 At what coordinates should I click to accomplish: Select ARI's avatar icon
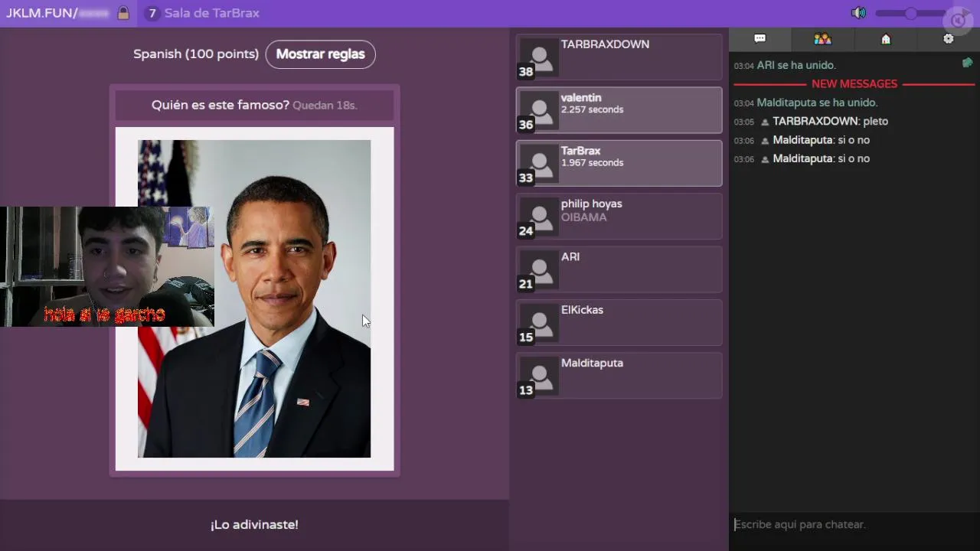539,270
